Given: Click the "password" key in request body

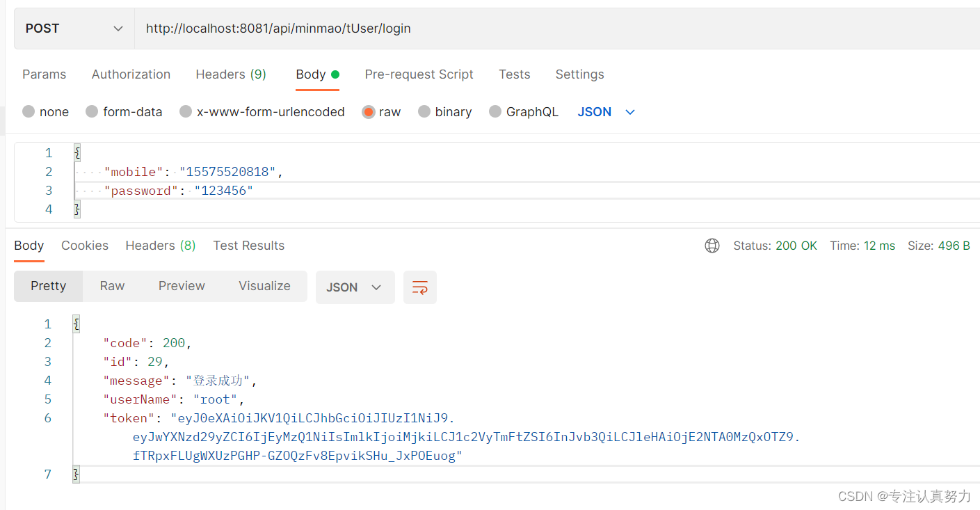Looking at the screenshot, I should [x=141, y=191].
